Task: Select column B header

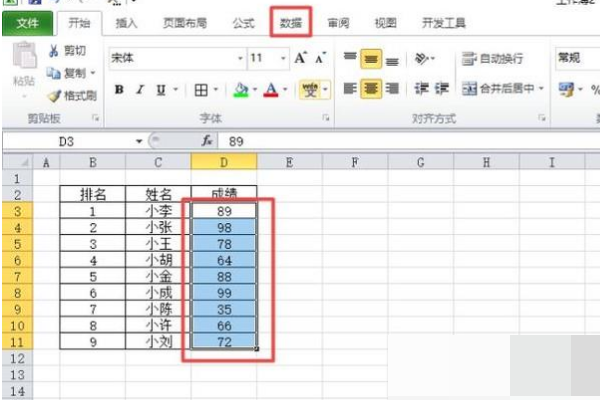Action: (93, 162)
